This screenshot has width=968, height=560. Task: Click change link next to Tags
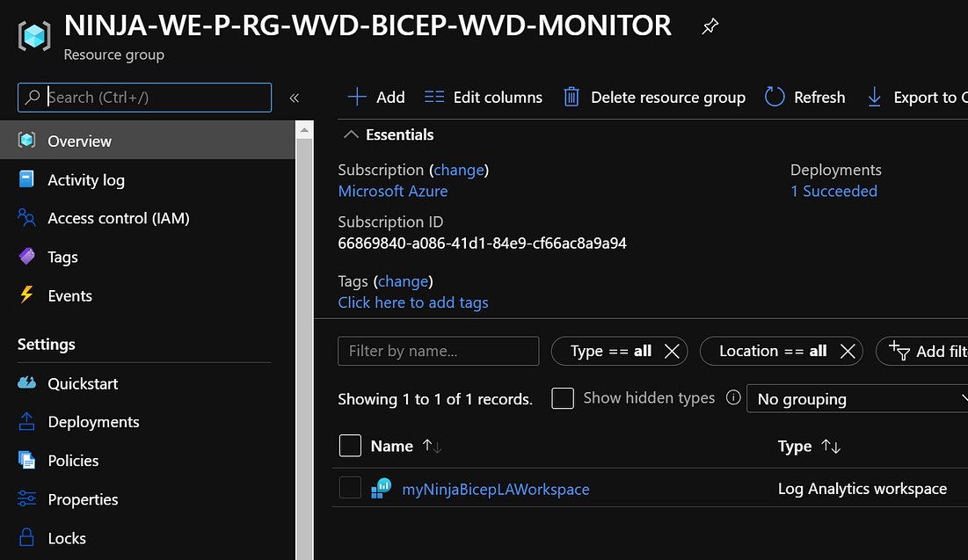404,281
